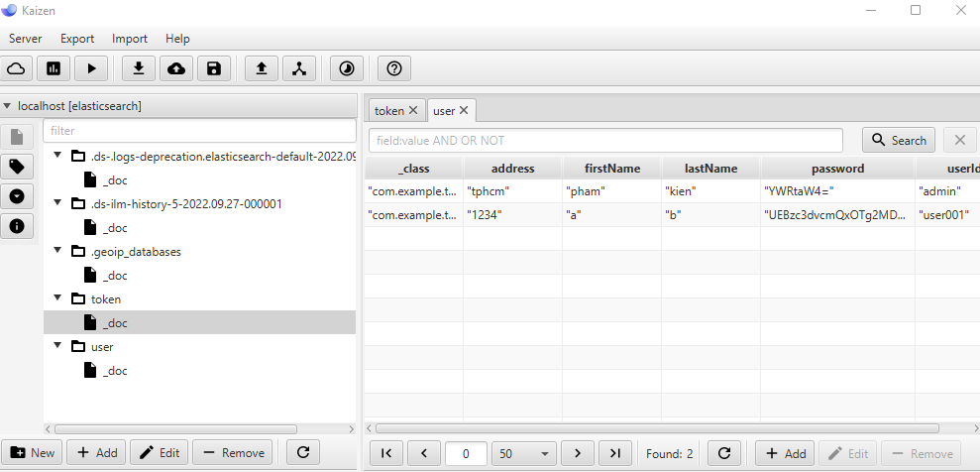Switch to the token tab
The width and height of the screenshot is (980, 472).
(389, 111)
